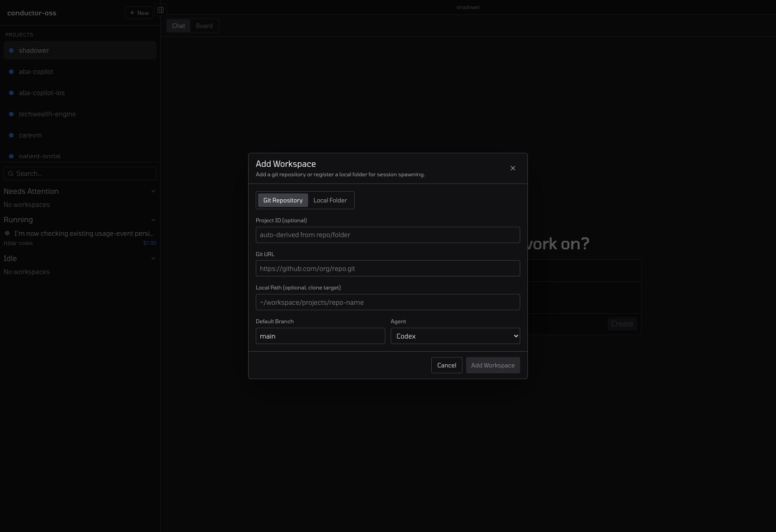
Task: Click the blue dot beside carevm
Action: click(11, 135)
